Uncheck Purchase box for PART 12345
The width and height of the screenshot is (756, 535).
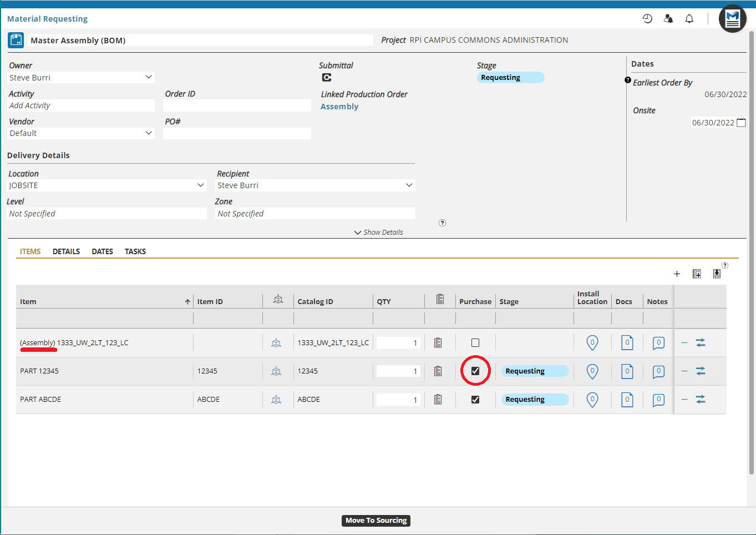point(475,371)
